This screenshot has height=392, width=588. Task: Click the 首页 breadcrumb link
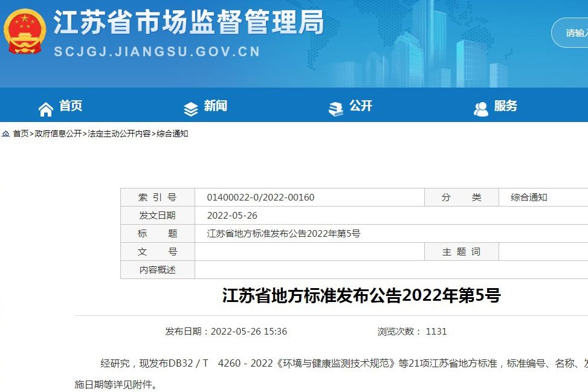pyautogui.click(x=21, y=134)
